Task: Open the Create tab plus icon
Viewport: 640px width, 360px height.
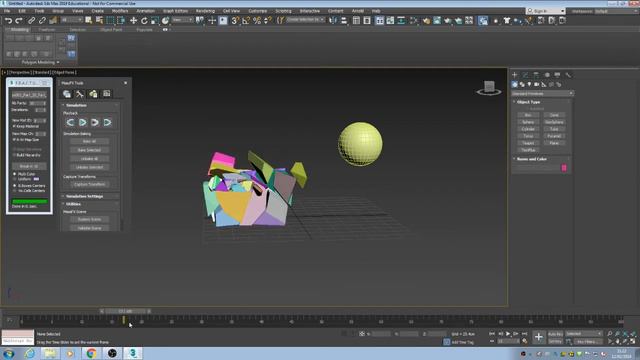Action: (515, 75)
